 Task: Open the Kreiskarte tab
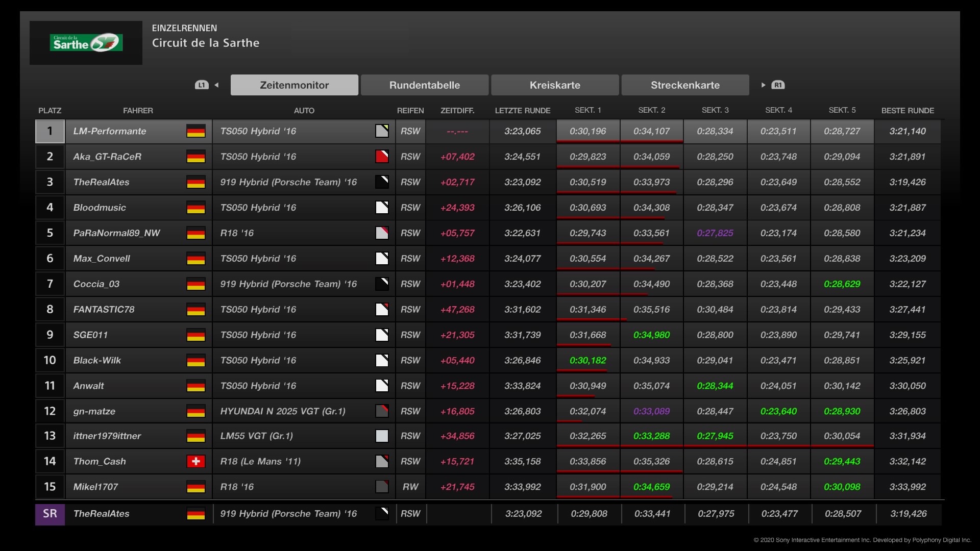555,85
